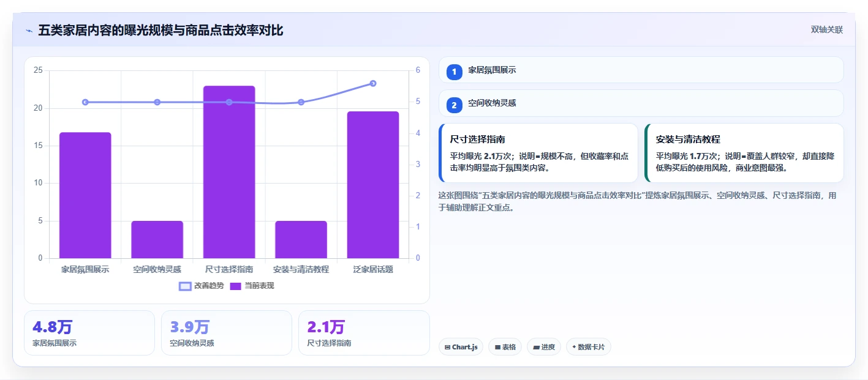Click the lightning icon beside the chart title

point(29,31)
